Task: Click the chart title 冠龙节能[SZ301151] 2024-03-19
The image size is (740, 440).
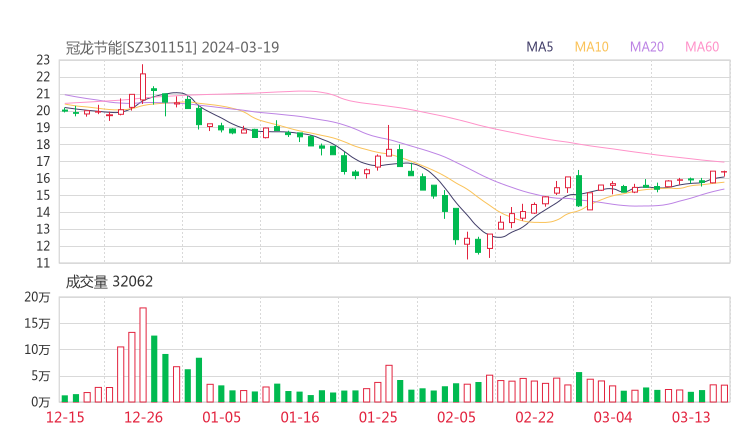Action: coord(172,48)
